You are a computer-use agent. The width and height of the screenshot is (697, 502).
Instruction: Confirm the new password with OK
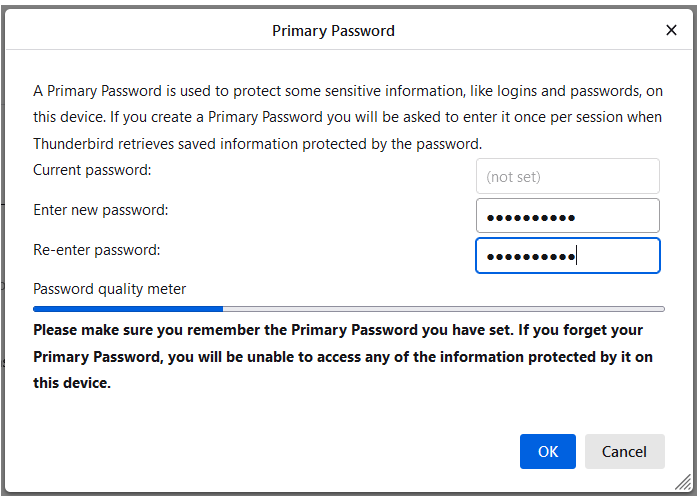pyautogui.click(x=547, y=451)
